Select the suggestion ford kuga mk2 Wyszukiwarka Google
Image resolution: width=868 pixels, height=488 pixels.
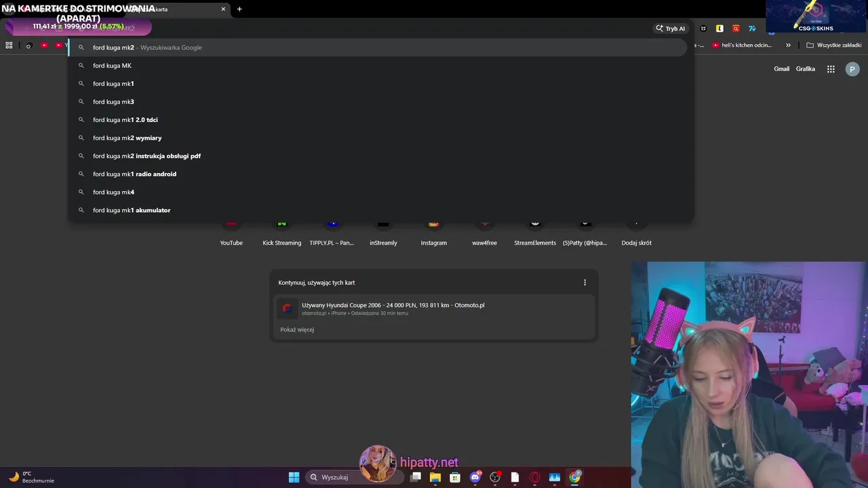click(x=377, y=47)
